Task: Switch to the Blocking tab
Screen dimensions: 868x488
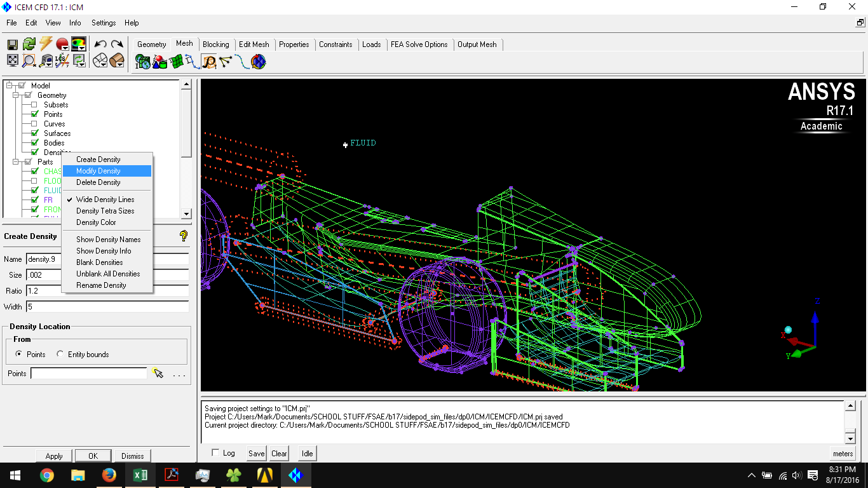Action: click(216, 44)
